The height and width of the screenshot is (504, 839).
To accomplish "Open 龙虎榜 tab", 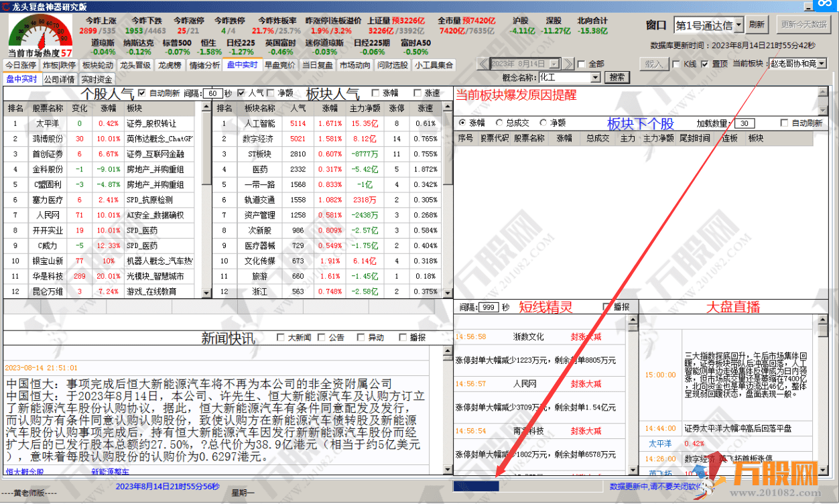I will tap(170, 65).
